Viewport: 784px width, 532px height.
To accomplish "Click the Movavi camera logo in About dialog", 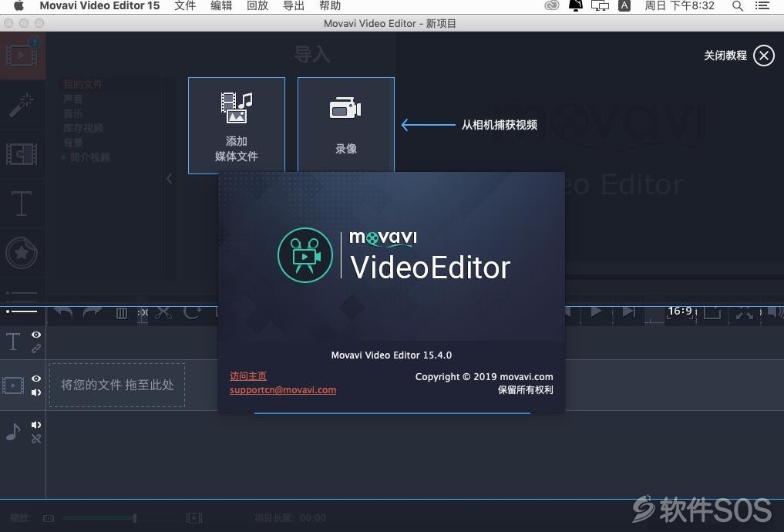I will 305,255.
